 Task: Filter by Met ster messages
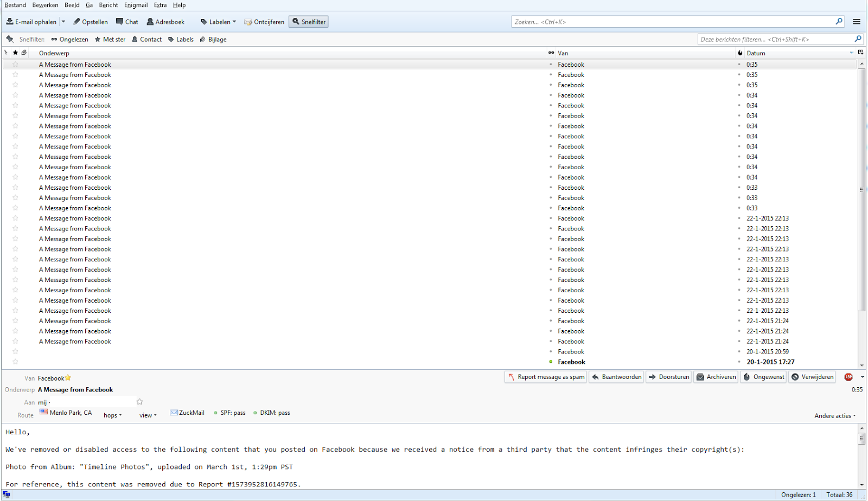[x=110, y=39]
